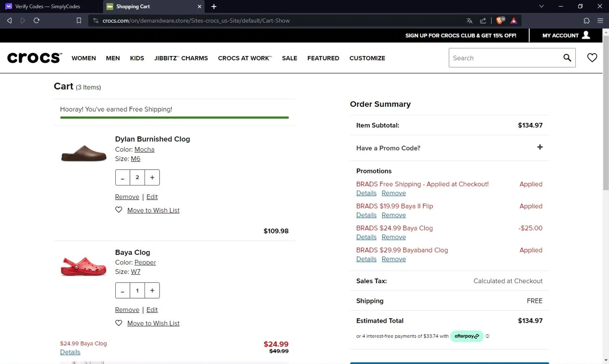Viewport: 609px width, 364px height.
Task: Click the translate icon in address bar
Action: coord(469,21)
